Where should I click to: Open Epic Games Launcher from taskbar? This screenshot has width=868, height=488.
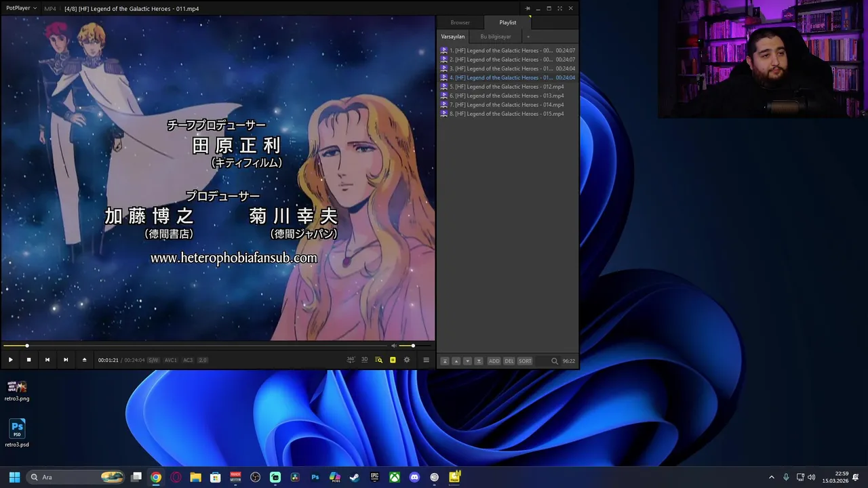374,477
